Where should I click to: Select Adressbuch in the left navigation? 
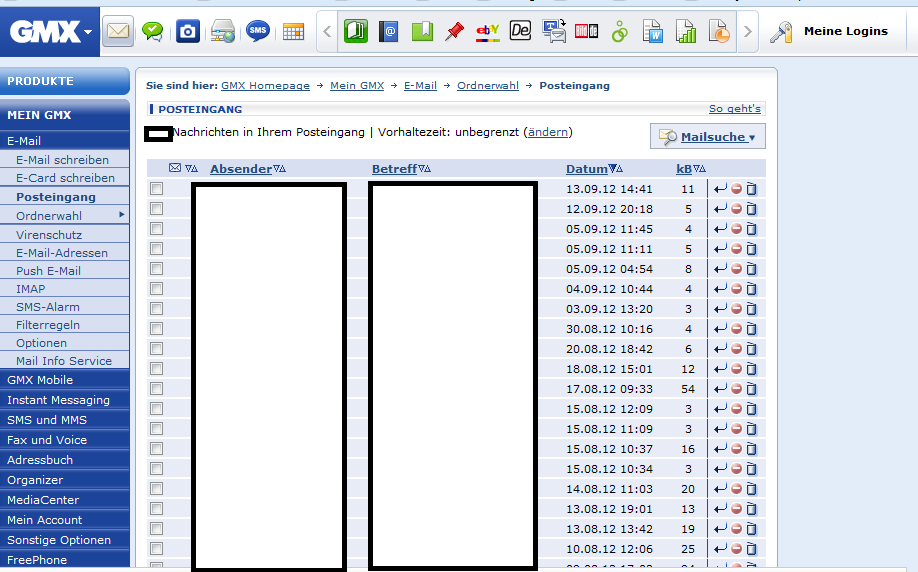tap(40, 460)
